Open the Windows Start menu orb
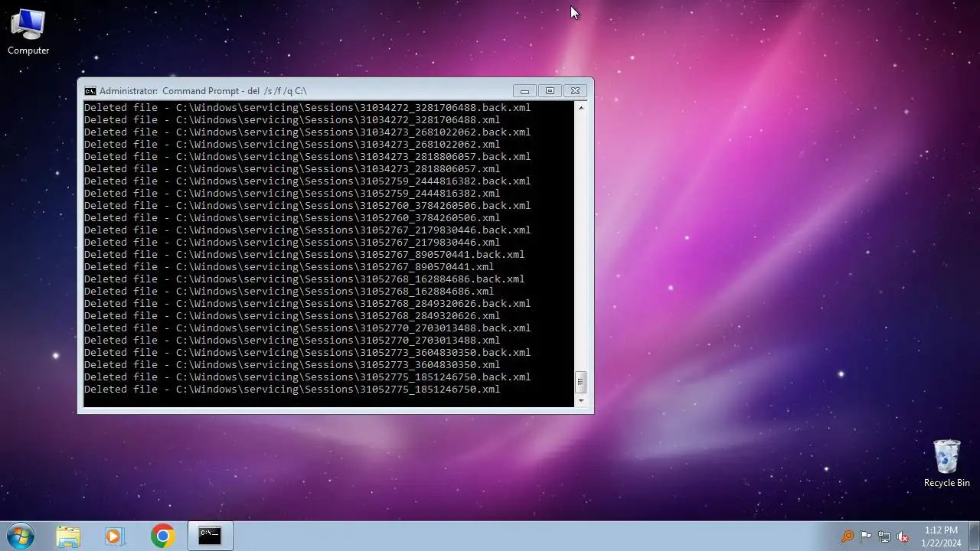 pos(20,536)
